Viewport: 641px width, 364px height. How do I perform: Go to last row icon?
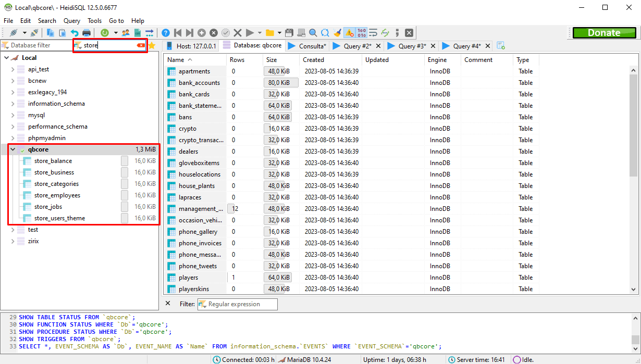pos(190,33)
